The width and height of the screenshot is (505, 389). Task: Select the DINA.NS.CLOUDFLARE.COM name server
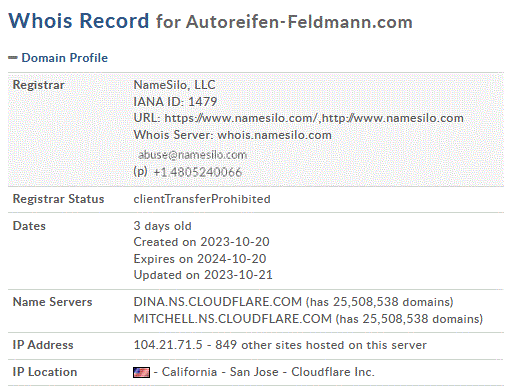218,302
